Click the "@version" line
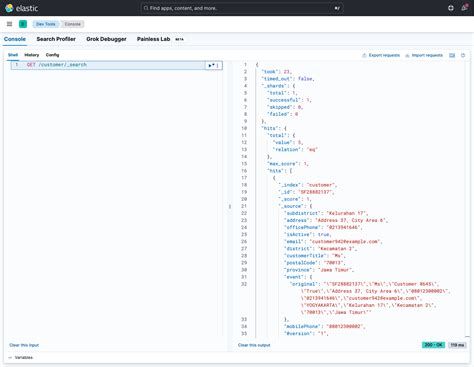 (x=306, y=333)
